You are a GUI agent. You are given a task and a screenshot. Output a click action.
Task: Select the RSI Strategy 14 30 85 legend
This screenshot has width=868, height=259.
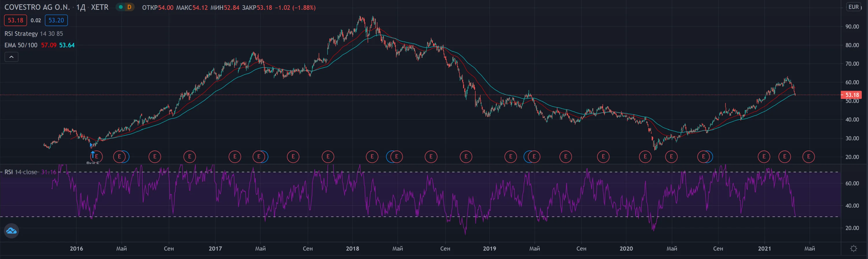[34, 34]
